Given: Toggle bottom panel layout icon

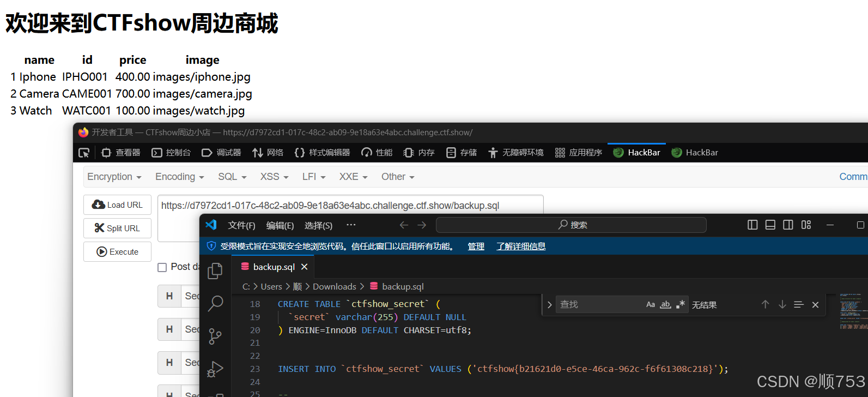Looking at the screenshot, I should tap(770, 225).
